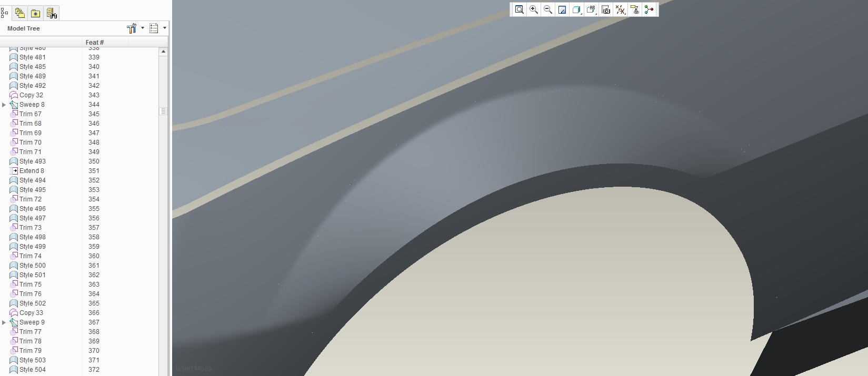Click the Model Tree show list icon
This screenshot has height=376, width=868.
[154, 28]
